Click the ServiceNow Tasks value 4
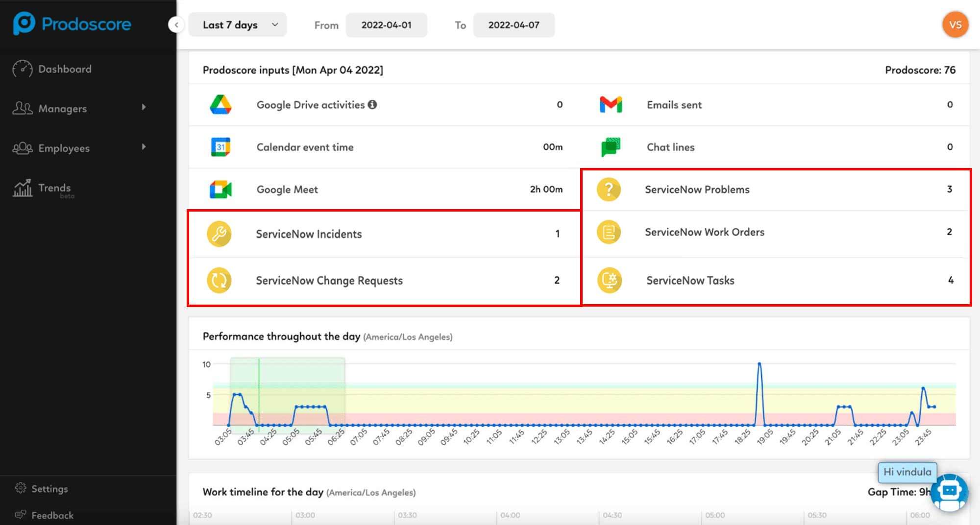 [951, 280]
